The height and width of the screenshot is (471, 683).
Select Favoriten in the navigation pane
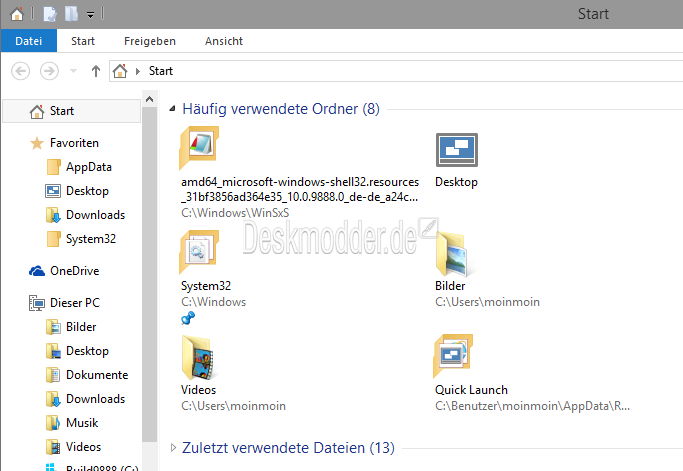tap(74, 143)
